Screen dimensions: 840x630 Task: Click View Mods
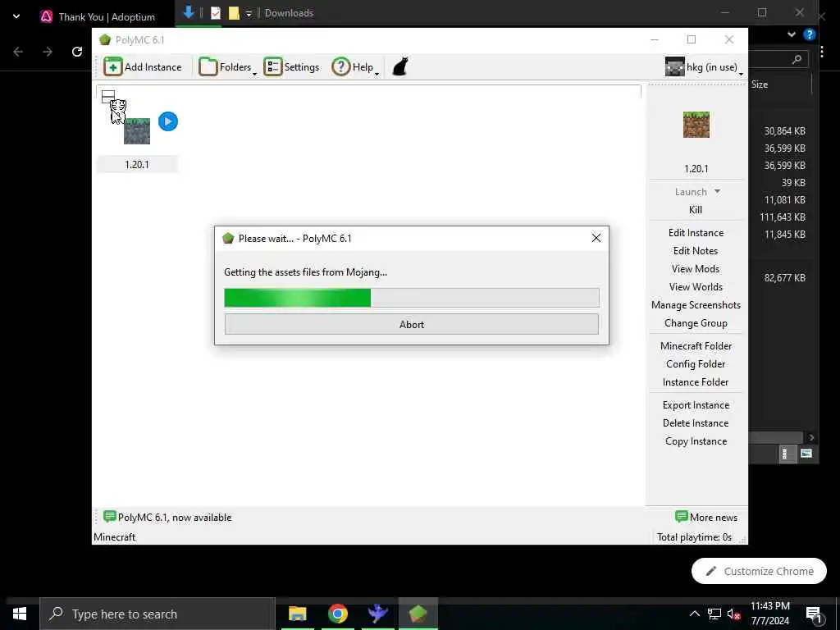click(x=696, y=269)
